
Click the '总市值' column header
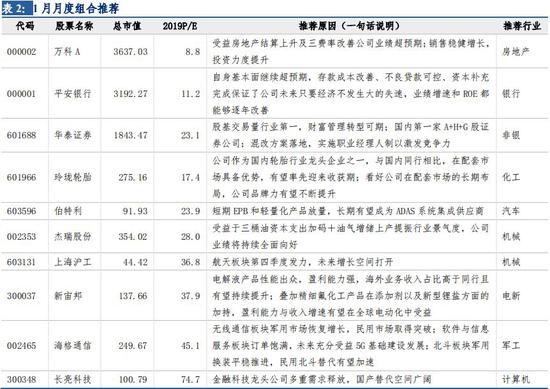127,26
